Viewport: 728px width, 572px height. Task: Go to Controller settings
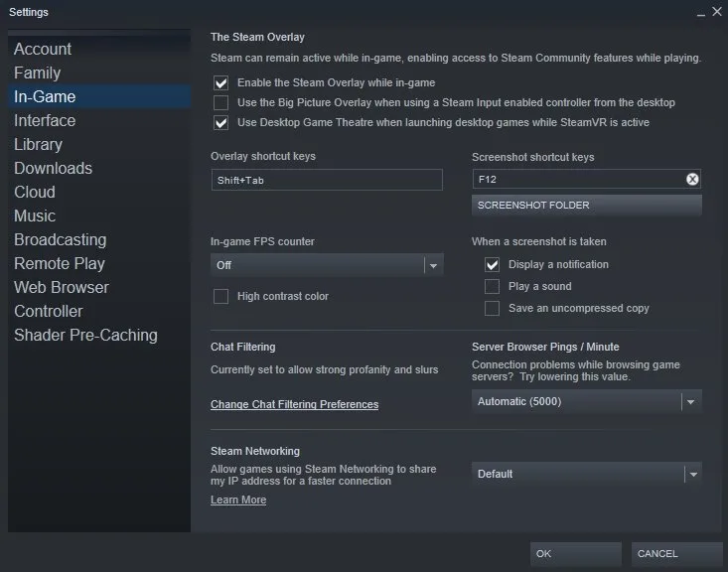(x=99, y=311)
